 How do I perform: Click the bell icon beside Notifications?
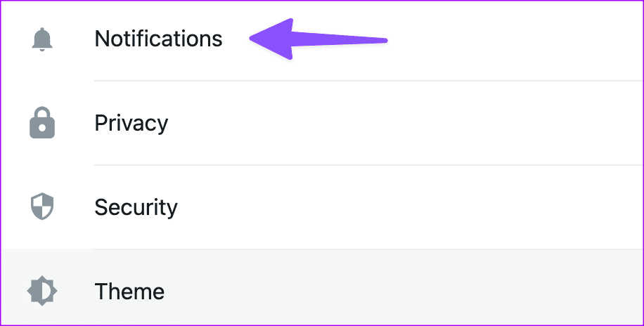(x=42, y=40)
